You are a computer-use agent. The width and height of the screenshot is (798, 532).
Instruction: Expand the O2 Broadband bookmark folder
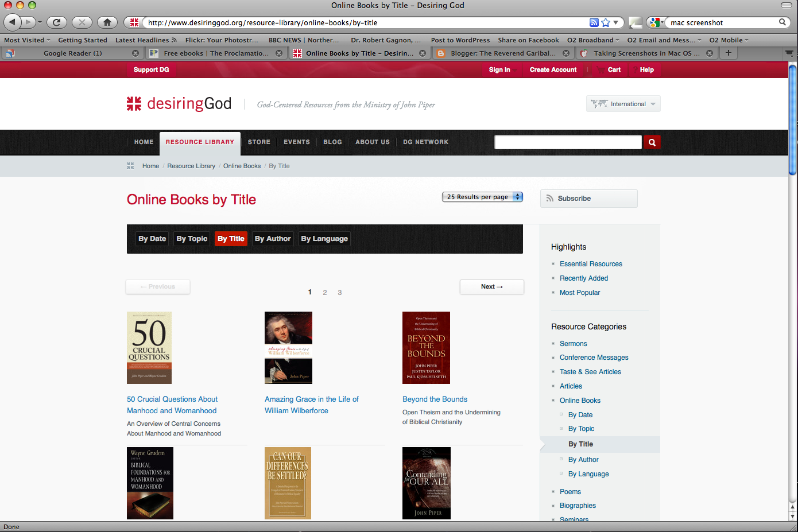[593, 40]
